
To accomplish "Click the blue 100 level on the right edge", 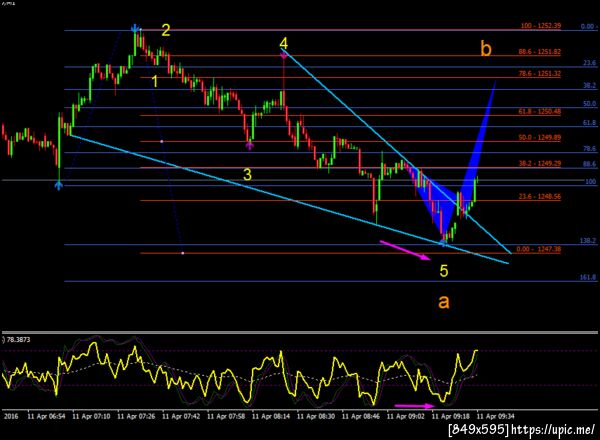I will click(x=591, y=181).
